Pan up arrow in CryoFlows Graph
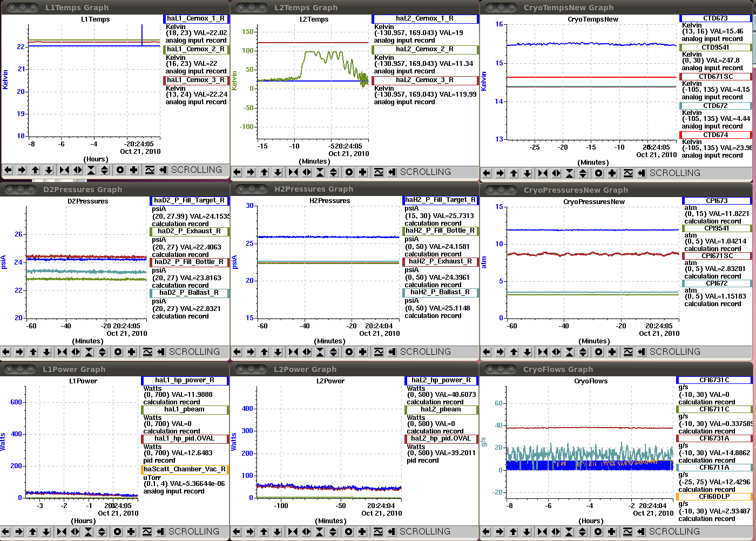The height and width of the screenshot is (541, 756). (513, 532)
